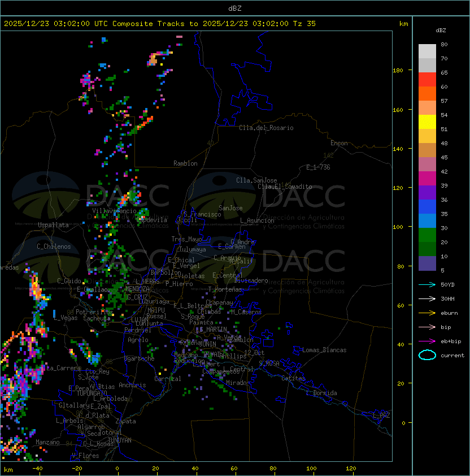Screen dimensions: 470x476
Task: Pick the bottom slate-indigo swatch above 5
Action: tap(427, 263)
